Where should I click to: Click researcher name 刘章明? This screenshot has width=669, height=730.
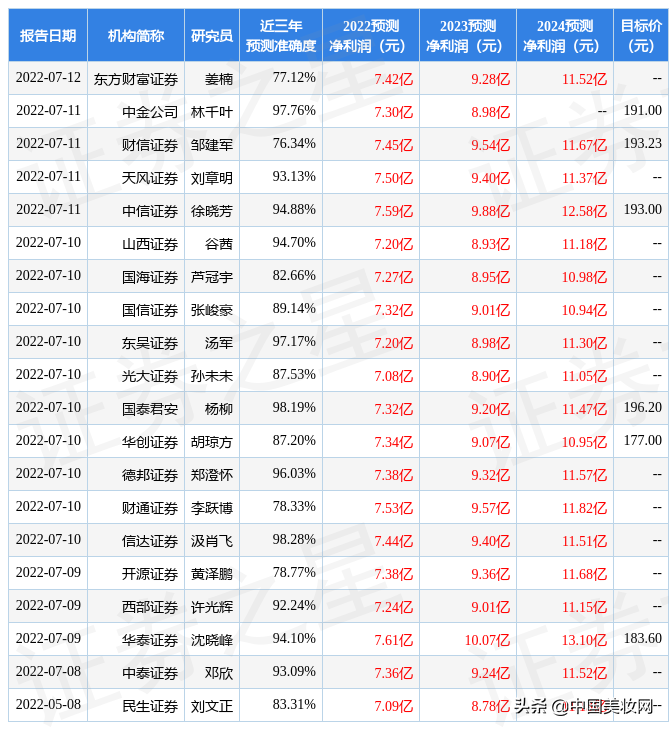tap(212, 178)
